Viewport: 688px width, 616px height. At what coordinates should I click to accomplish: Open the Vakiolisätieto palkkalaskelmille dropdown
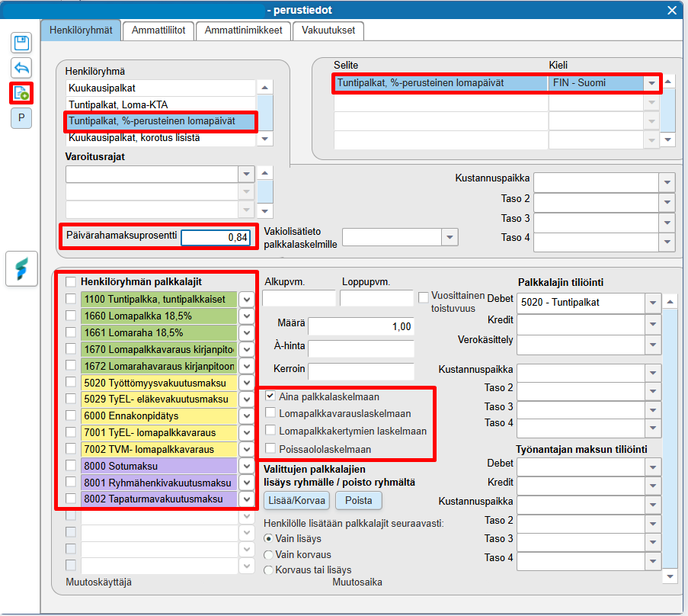point(450,237)
